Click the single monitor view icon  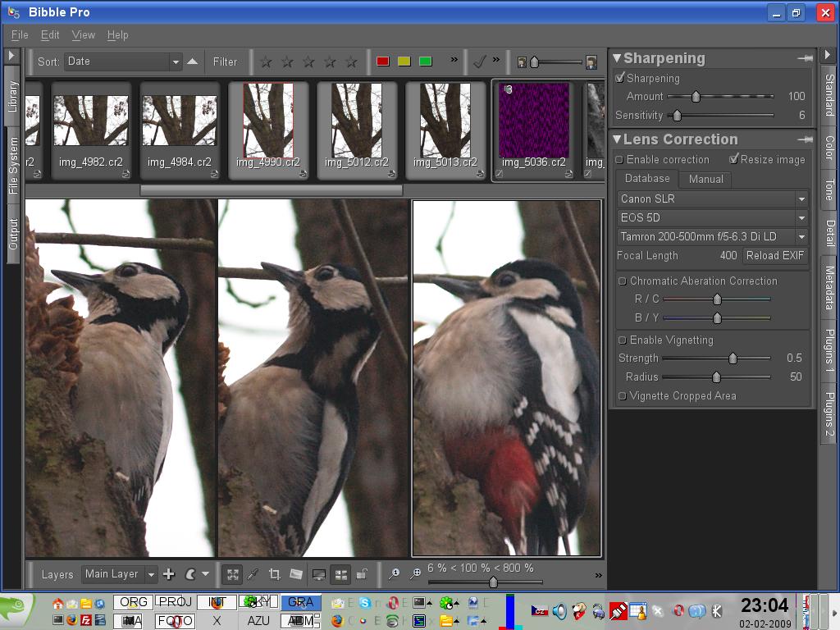click(319, 575)
